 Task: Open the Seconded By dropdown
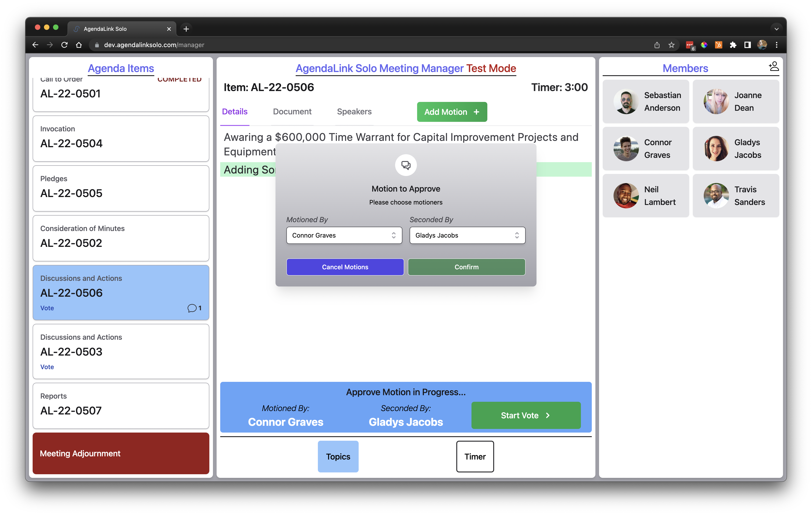click(x=467, y=235)
